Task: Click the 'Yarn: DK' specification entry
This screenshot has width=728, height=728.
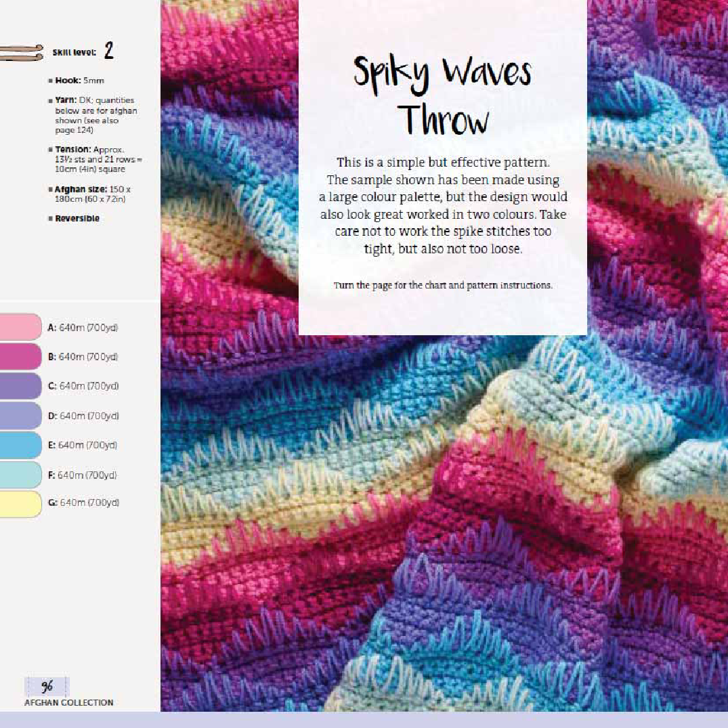Action: pyautogui.click(x=95, y=115)
